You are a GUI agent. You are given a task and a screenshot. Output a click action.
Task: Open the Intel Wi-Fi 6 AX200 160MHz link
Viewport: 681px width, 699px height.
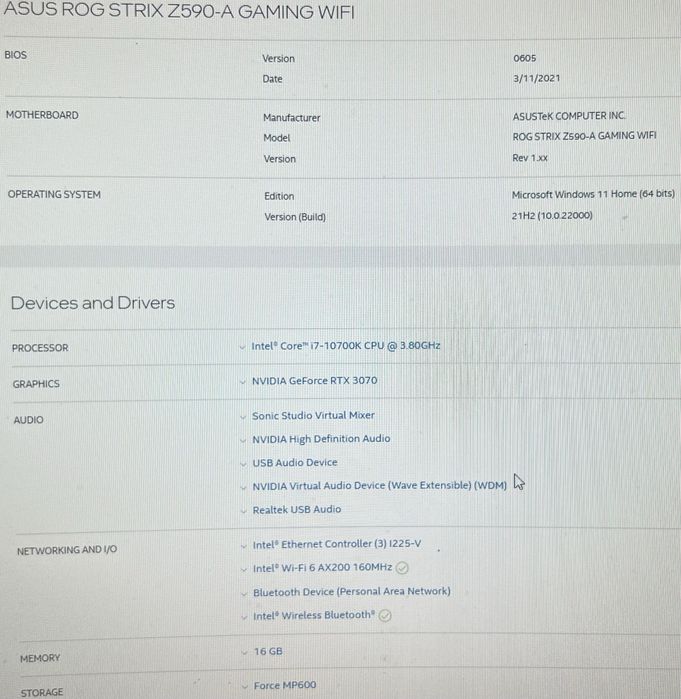(x=323, y=568)
